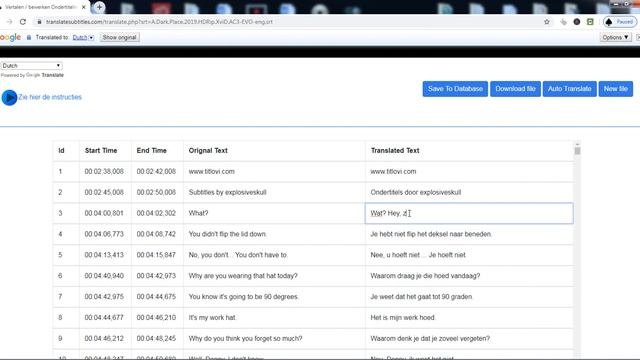Click original 'Why do you think you forget so much?'
The height and width of the screenshot is (360, 640).
tap(245, 338)
